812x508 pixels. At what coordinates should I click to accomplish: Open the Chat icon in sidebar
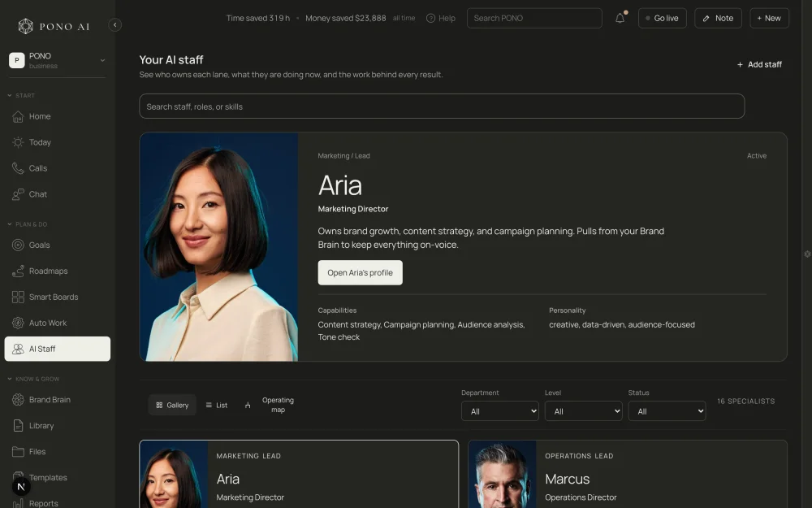pyautogui.click(x=18, y=194)
